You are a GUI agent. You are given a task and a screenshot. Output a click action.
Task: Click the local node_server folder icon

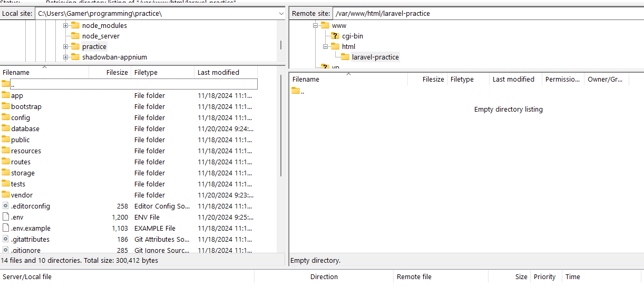pos(75,36)
